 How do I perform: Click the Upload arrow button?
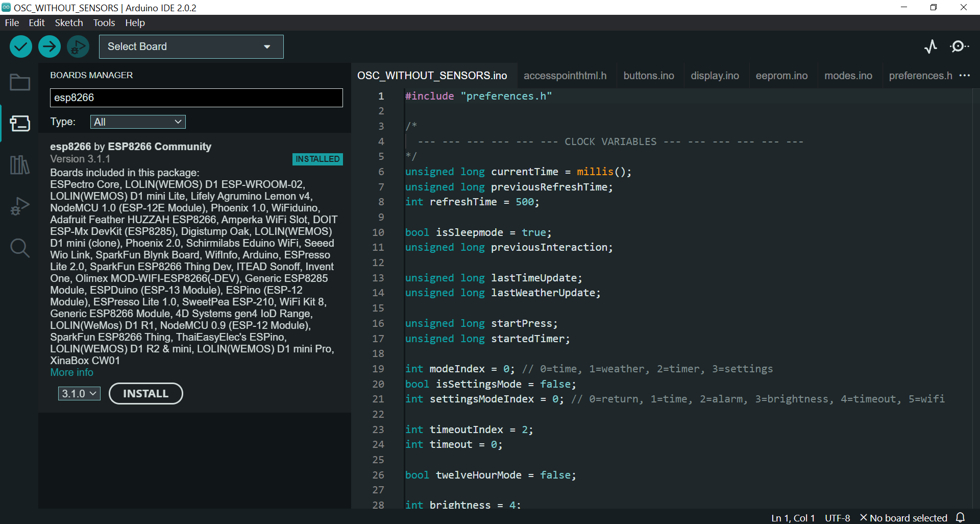50,47
